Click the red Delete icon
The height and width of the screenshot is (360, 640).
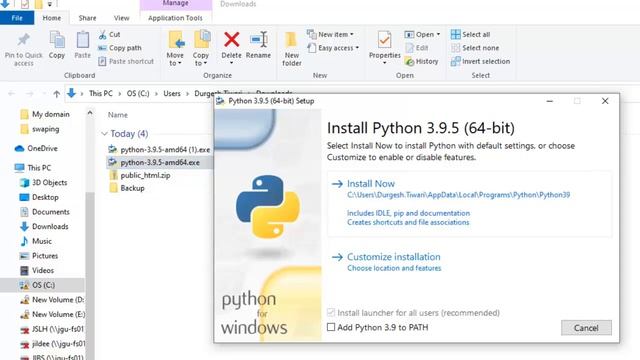pos(231,40)
